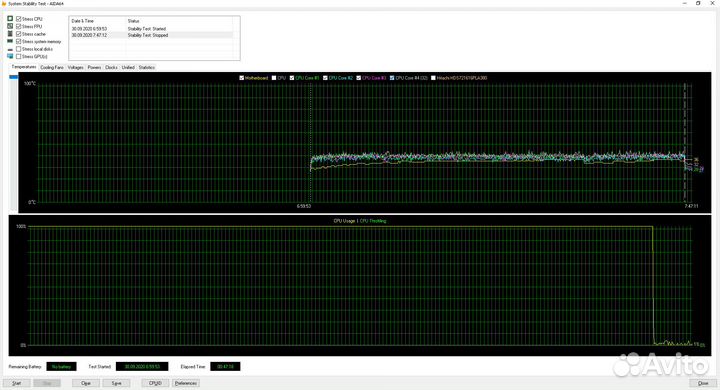Uncheck the Stress cache checkbox

(18, 34)
